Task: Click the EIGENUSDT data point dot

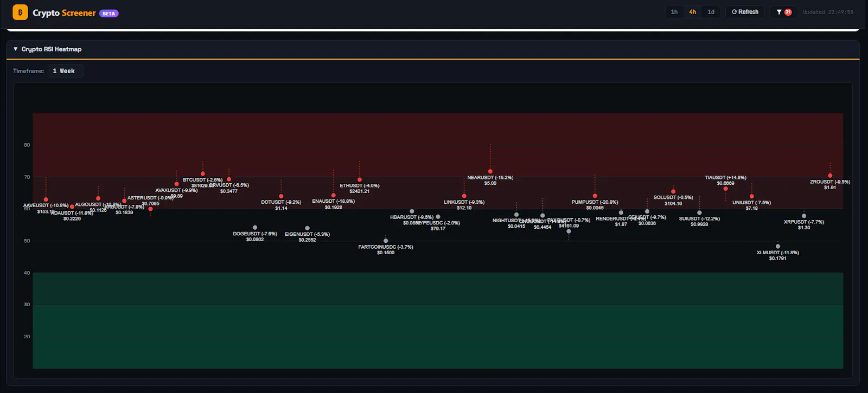Action: pyautogui.click(x=307, y=228)
